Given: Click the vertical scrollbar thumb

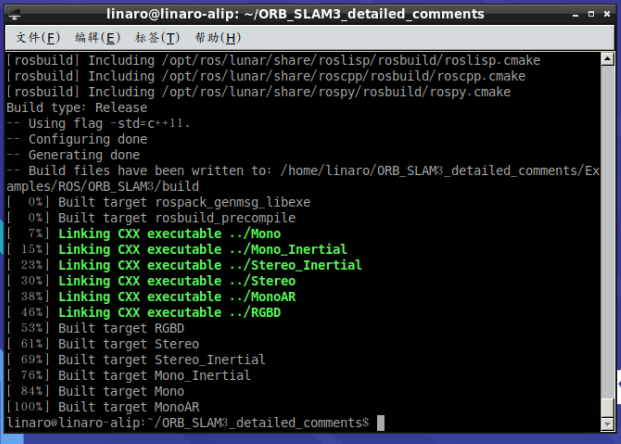Looking at the screenshot, I should pyautogui.click(x=608, y=408).
